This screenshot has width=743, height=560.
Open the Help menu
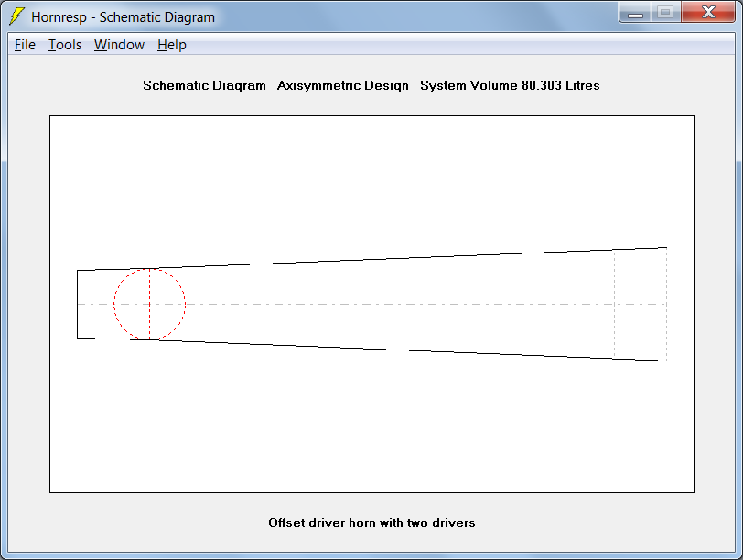[x=171, y=45]
